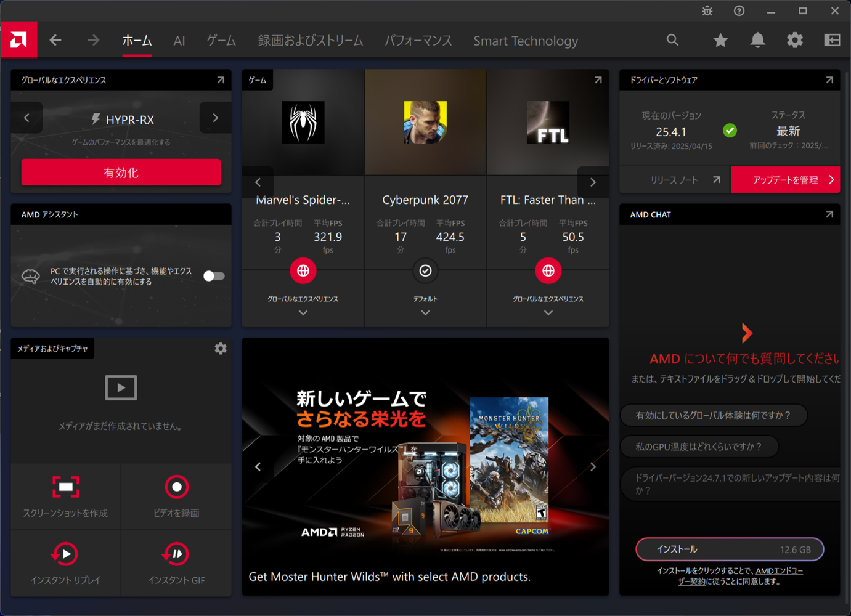Open settings gear in top bar
Viewport: 851px width, 616px height.
795,41
